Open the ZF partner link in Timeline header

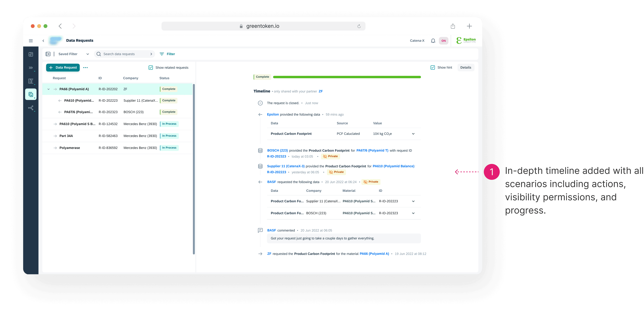tap(321, 91)
